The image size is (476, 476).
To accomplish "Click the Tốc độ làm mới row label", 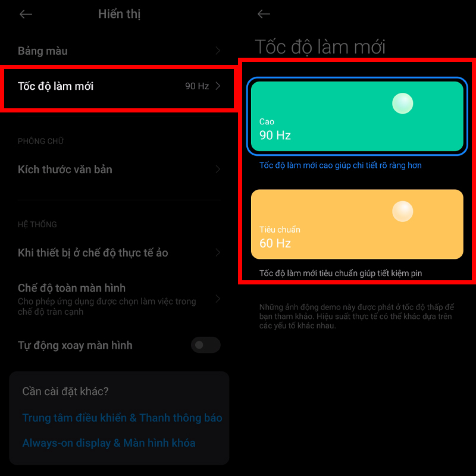I will (55, 86).
